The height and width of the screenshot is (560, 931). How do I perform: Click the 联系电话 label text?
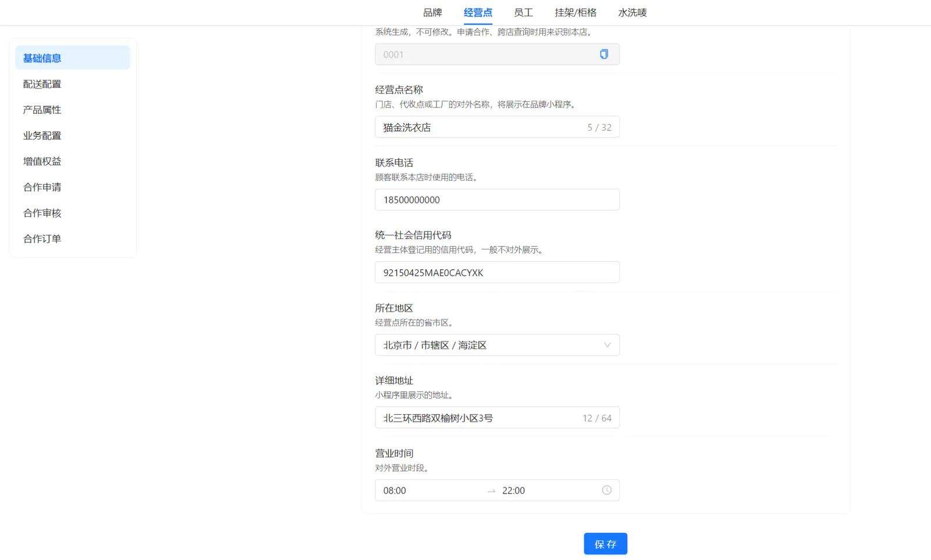(x=394, y=162)
